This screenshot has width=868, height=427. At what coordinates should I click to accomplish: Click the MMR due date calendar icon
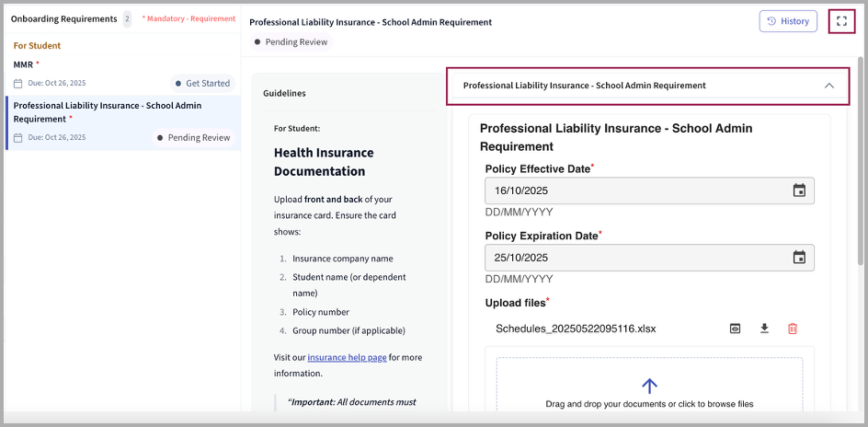[17, 84]
